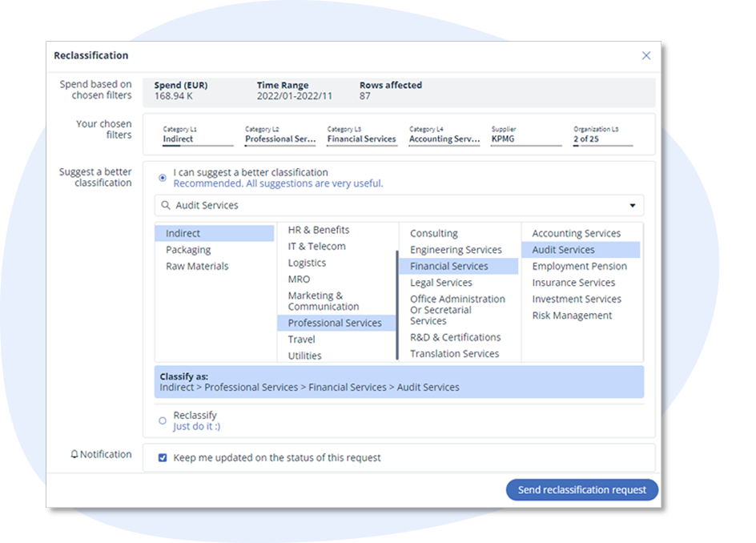Viewport: 756px width, 543px height.
Task: Choose Raw Materials category
Action: click(197, 266)
